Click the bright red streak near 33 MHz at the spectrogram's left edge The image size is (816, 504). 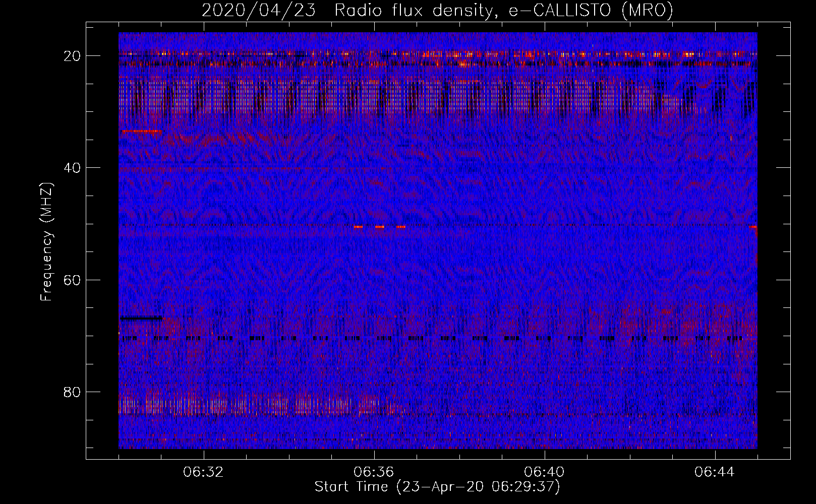pyautogui.click(x=141, y=131)
